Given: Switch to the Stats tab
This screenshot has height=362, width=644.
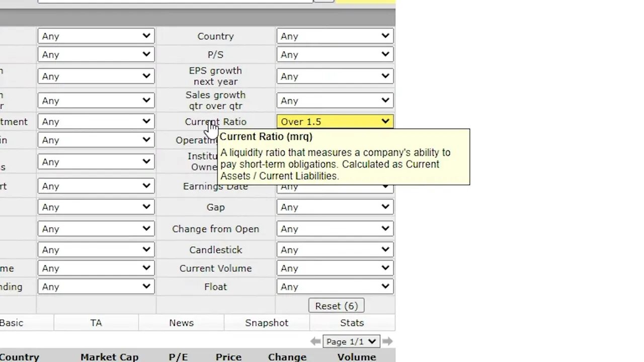Looking at the screenshot, I should (352, 323).
